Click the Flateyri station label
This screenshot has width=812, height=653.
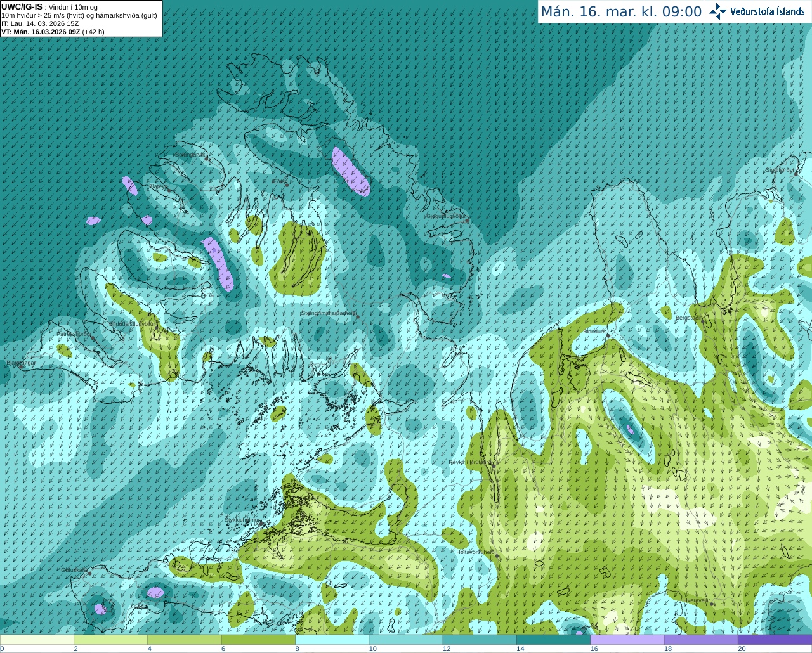point(158,186)
